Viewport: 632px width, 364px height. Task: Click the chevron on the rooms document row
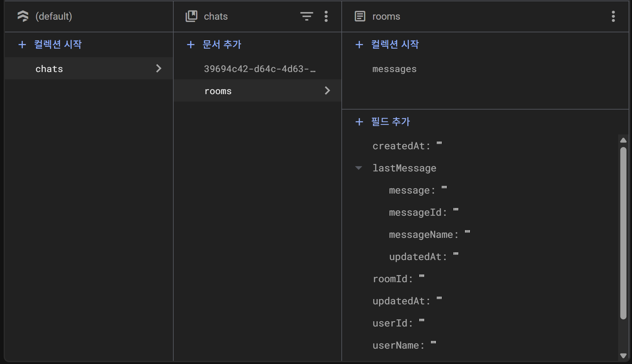tap(327, 90)
